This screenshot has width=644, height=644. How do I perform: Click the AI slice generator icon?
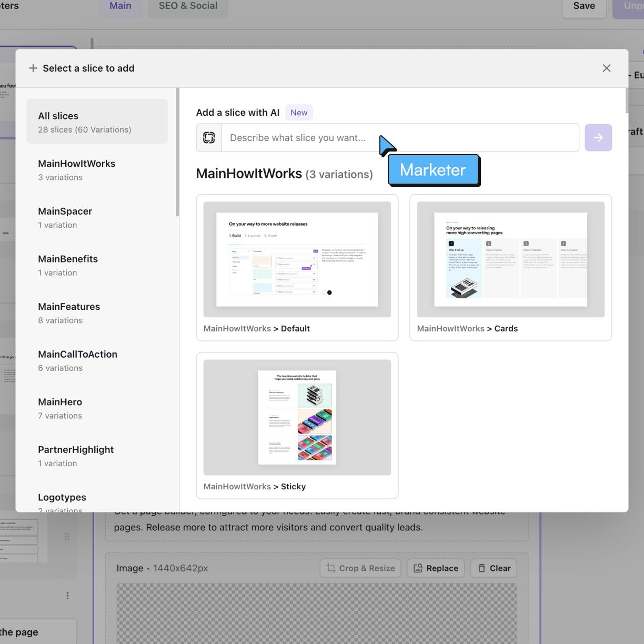click(x=209, y=138)
